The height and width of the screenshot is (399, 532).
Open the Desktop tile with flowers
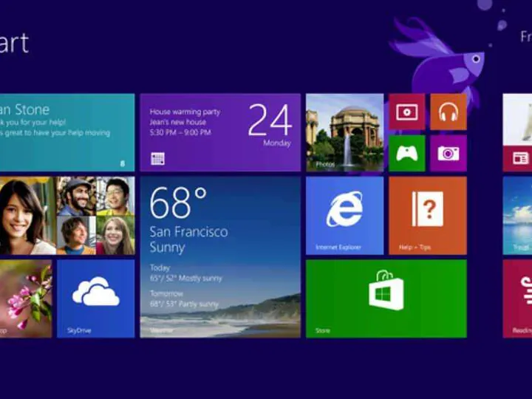click(26, 299)
